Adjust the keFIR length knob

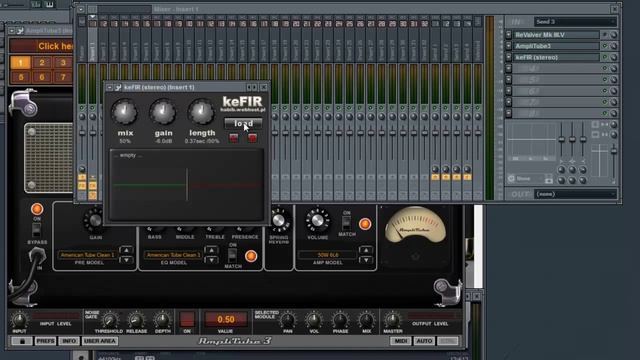point(201,112)
